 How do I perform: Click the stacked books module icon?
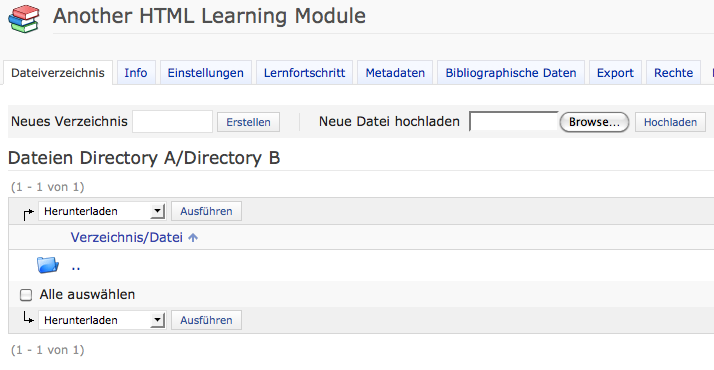coord(24,19)
